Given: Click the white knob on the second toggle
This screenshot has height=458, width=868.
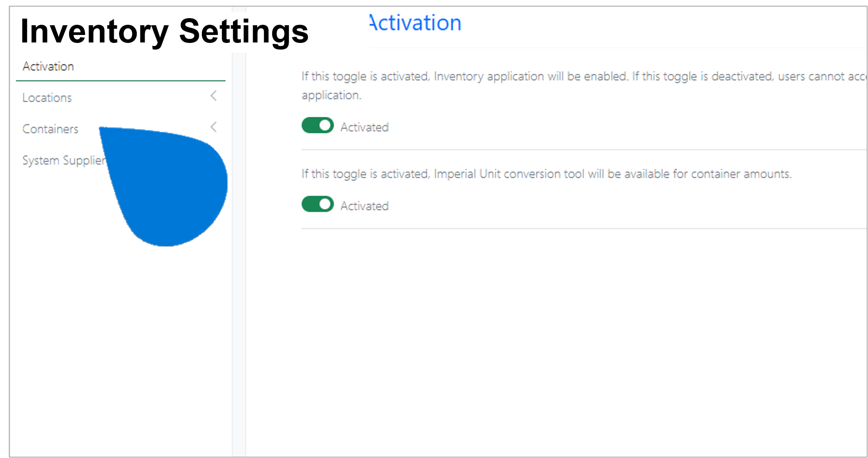Looking at the screenshot, I should [325, 204].
